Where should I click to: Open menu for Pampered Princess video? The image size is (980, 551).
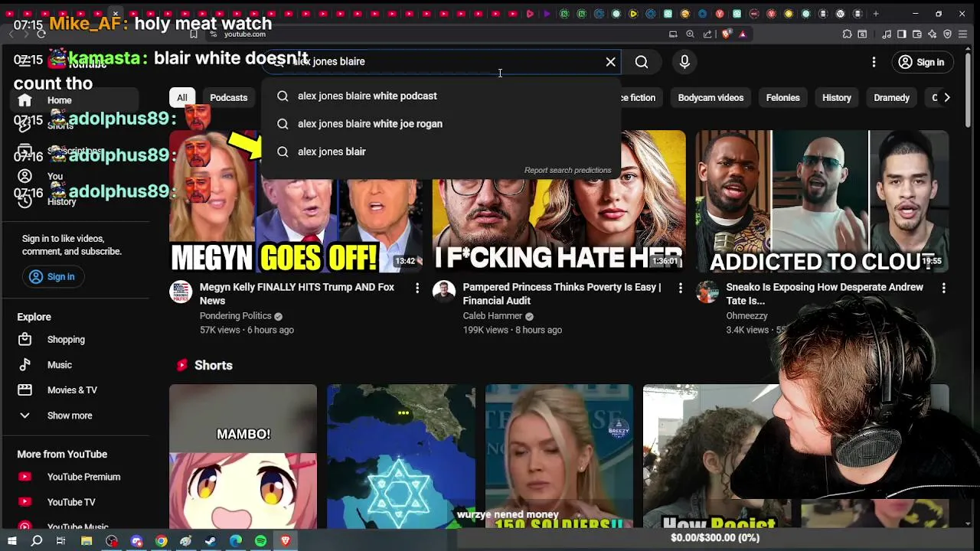680,288
